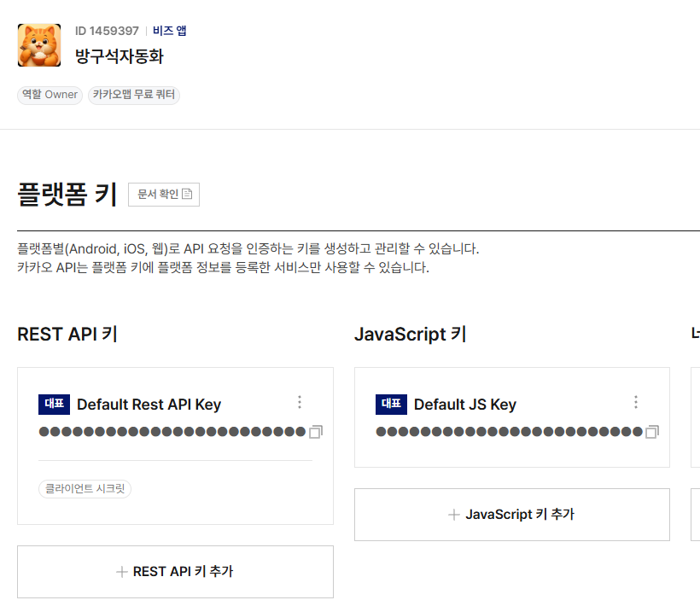Viewport: 700px width, 606px height.
Task: Click JavaScript 키 추가 button
Action: click(x=512, y=515)
